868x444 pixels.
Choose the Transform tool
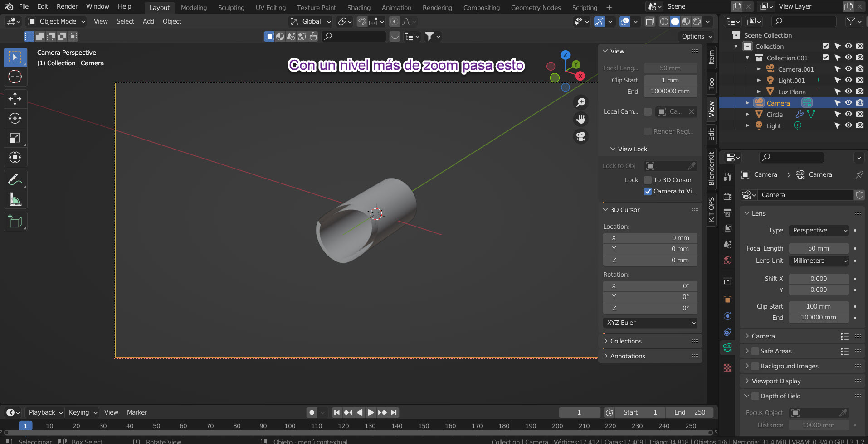[15, 157]
